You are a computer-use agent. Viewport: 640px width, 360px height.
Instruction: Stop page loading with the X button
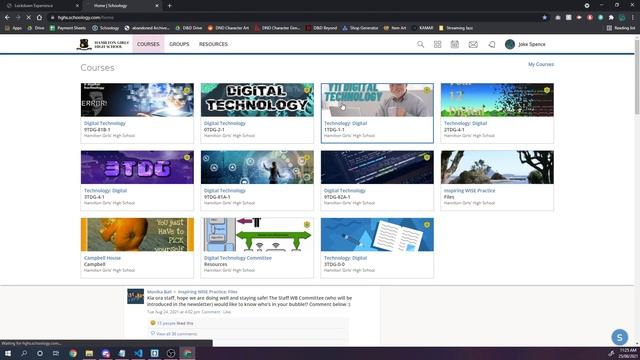point(29,18)
